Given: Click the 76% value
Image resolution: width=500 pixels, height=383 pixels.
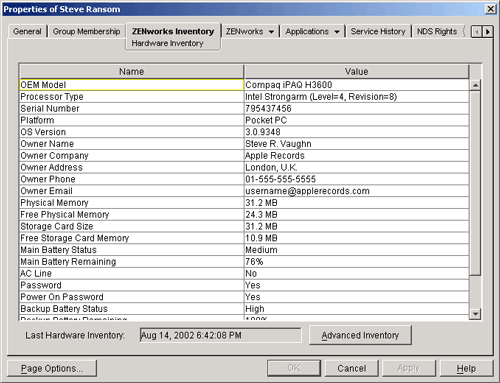Looking at the screenshot, I should pyautogui.click(x=356, y=262).
